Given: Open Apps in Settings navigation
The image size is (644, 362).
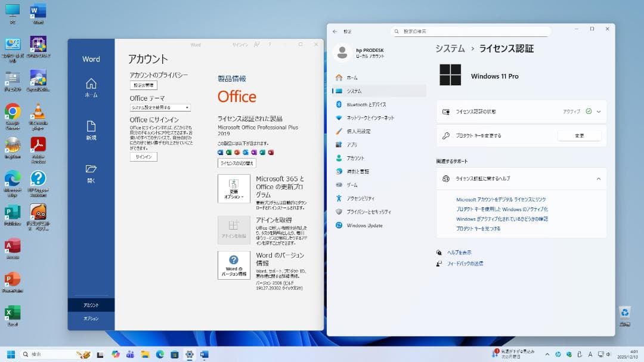Looking at the screenshot, I should point(379,145).
